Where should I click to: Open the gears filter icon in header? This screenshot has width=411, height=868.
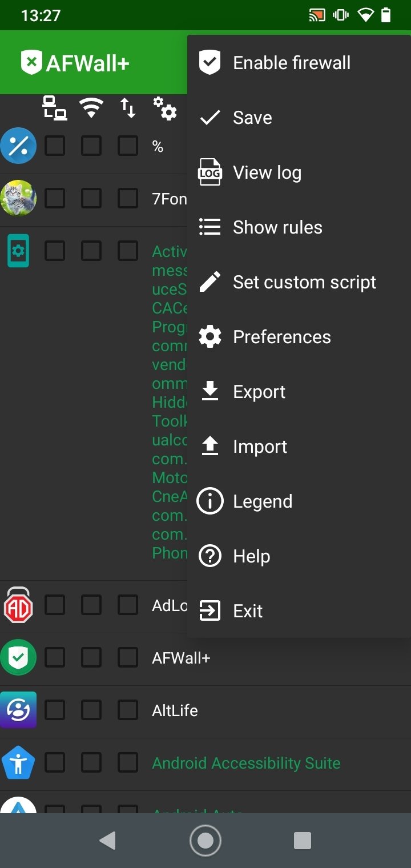[x=165, y=108]
